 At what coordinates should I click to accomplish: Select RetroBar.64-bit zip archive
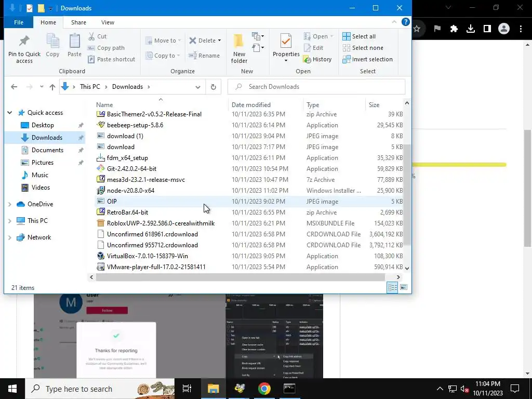pos(127,212)
